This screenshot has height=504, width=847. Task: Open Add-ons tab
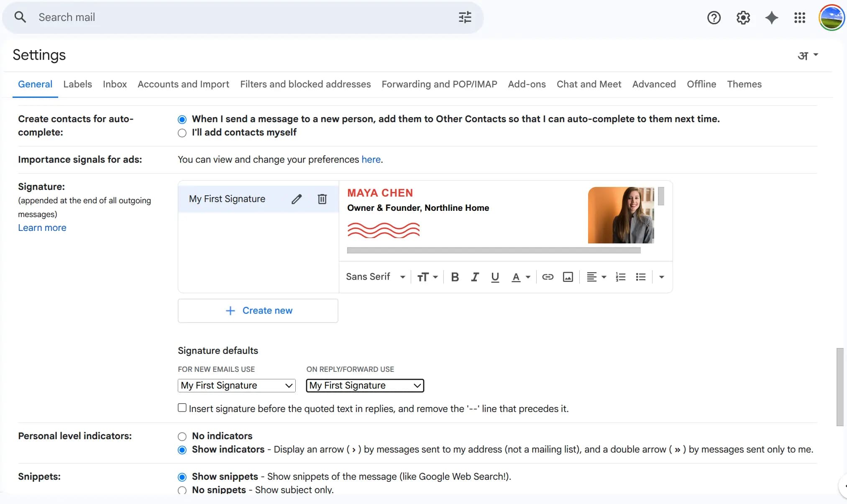pos(527,84)
